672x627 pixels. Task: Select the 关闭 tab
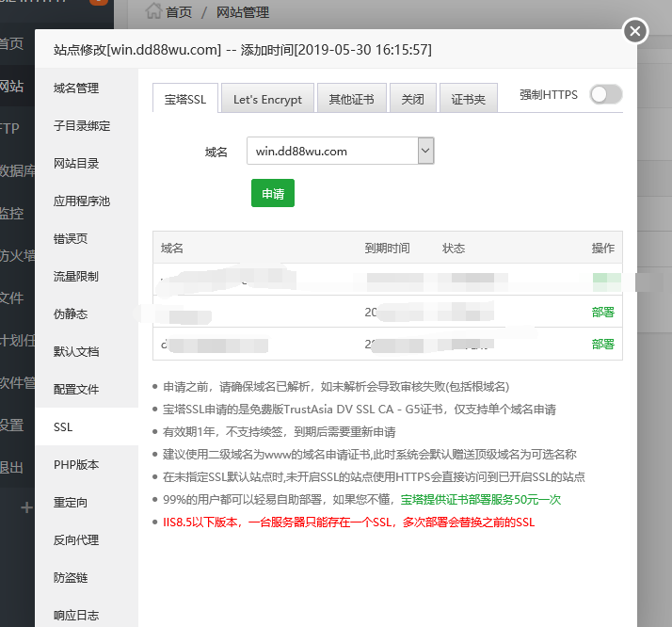coord(413,99)
